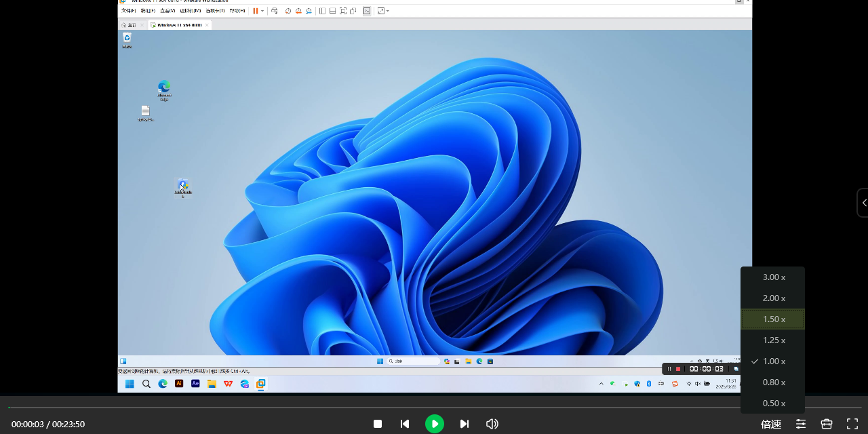Click the VMware unity mode icon

(x=353, y=11)
